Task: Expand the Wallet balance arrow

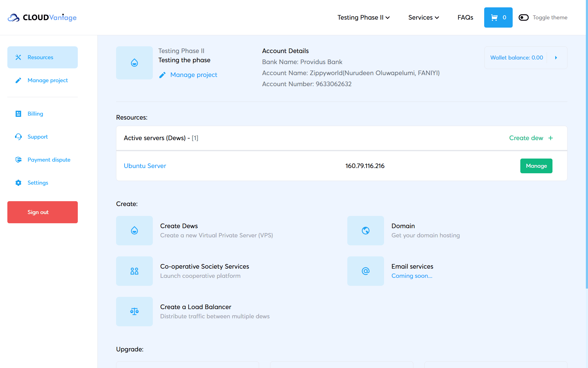Action: (556, 58)
